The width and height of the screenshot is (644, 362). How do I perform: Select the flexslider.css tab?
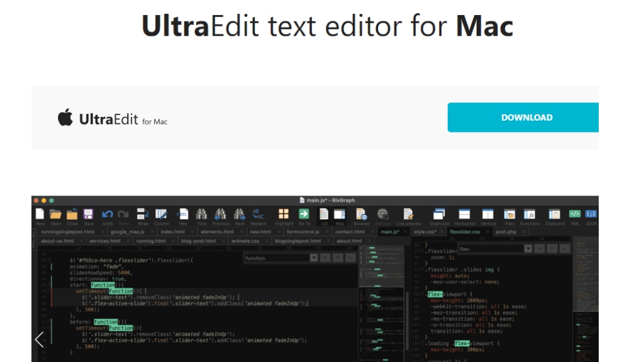[x=465, y=232]
